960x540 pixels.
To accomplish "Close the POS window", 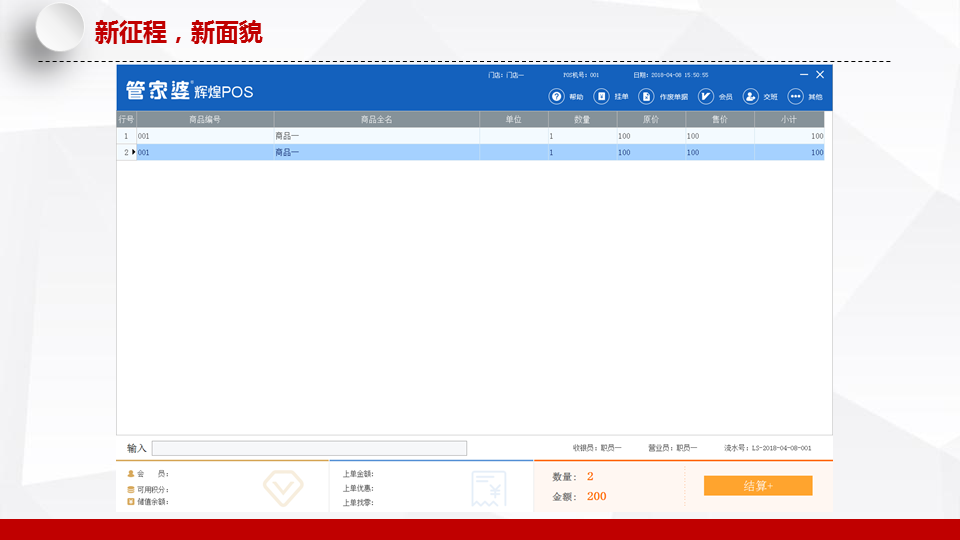I will pos(820,75).
